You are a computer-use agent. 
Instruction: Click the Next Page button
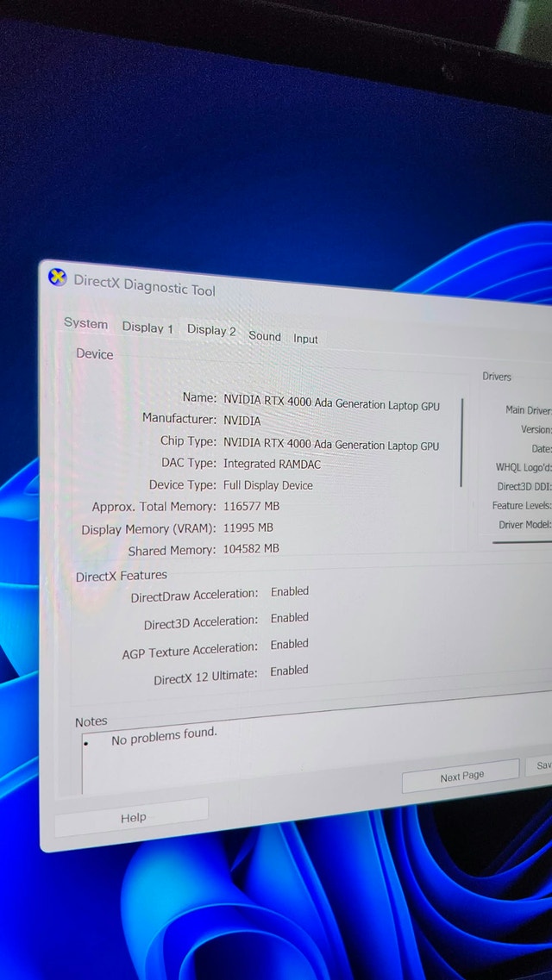click(461, 777)
